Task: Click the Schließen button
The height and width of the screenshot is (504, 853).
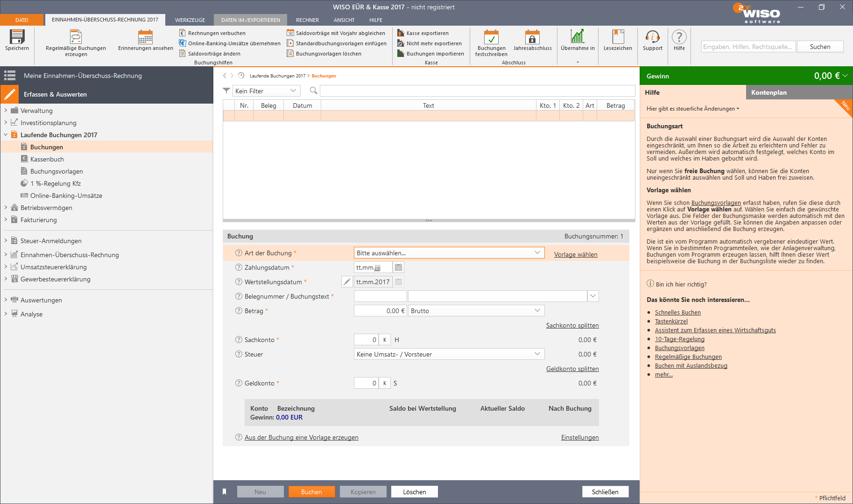Action: (605, 492)
